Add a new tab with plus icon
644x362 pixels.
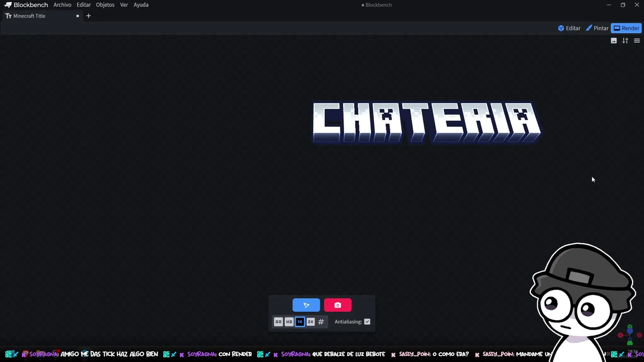point(88,16)
